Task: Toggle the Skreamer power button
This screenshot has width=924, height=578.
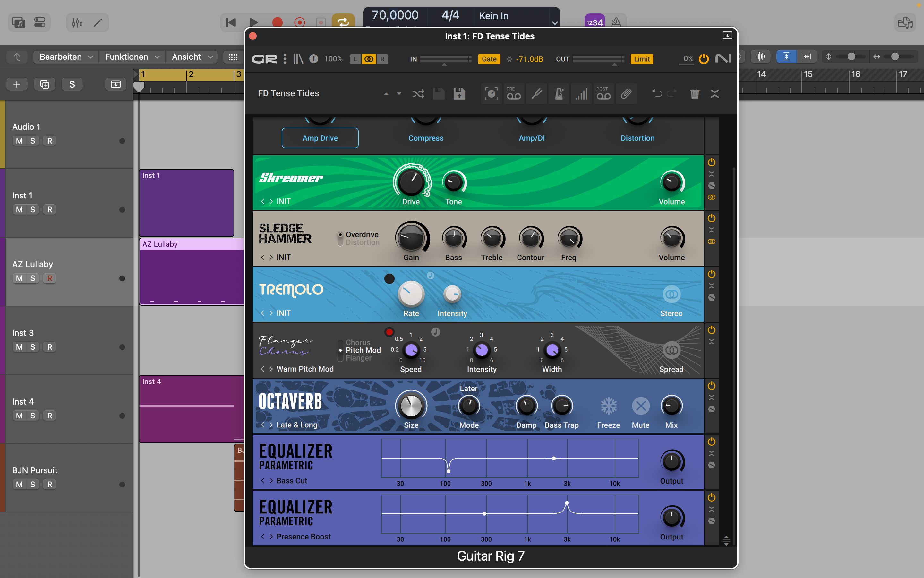Action: pos(711,162)
